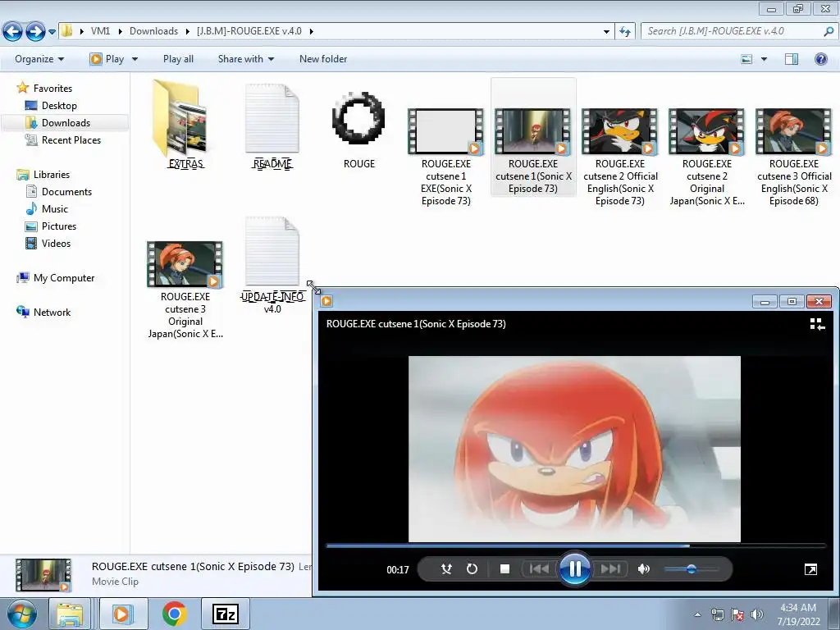Refresh the current folder view

tap(625, 32)
